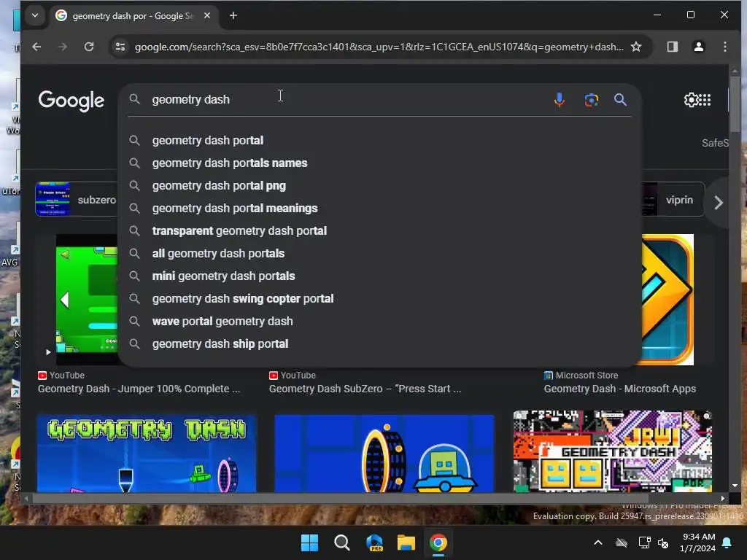
Task: Go to the Google logo homepage
Action: [x=71, y=101]
